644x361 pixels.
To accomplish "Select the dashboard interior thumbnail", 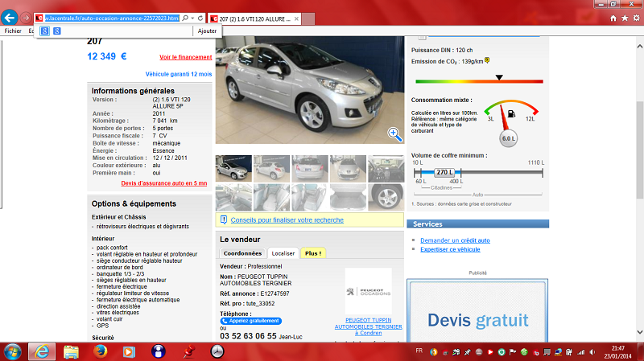I will tap(386, 168).
